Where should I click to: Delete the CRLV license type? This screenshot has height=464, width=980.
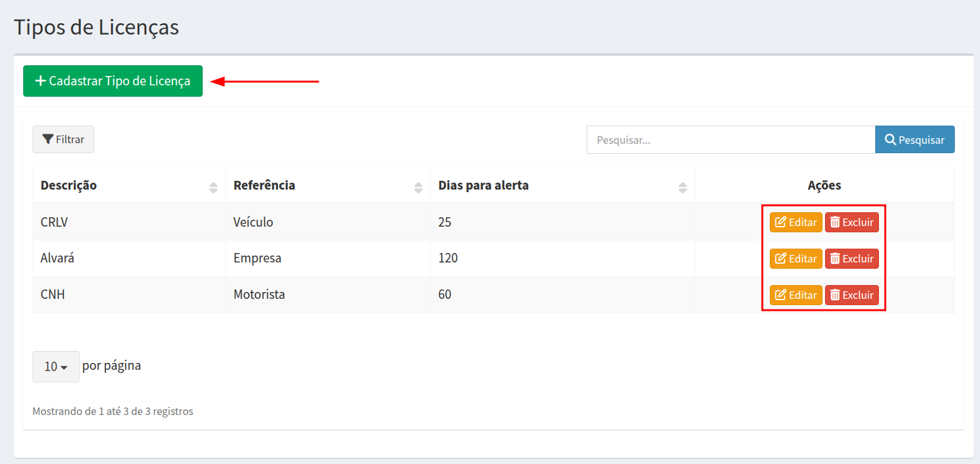851,222
